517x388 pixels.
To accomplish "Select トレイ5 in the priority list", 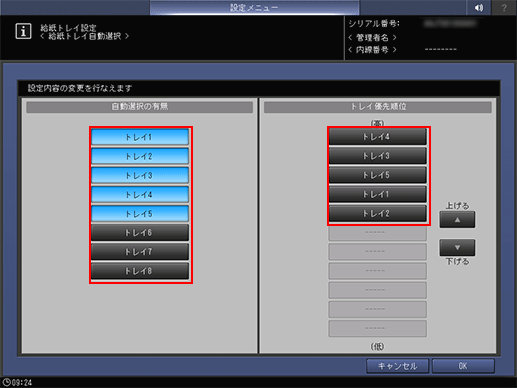I will point(378,175).
